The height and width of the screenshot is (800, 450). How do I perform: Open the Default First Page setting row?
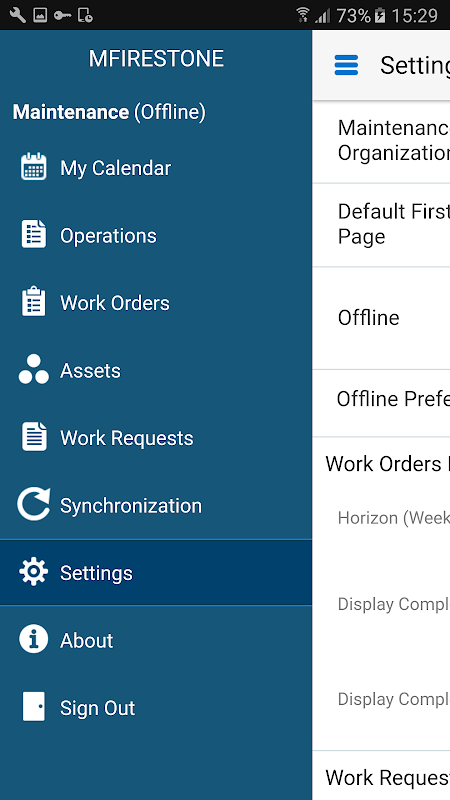point(381,224)
